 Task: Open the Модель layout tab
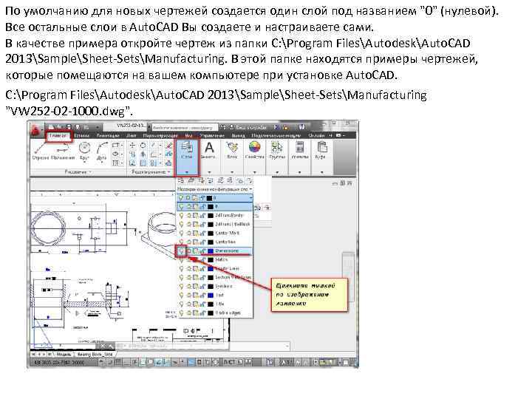coord(63,354)
